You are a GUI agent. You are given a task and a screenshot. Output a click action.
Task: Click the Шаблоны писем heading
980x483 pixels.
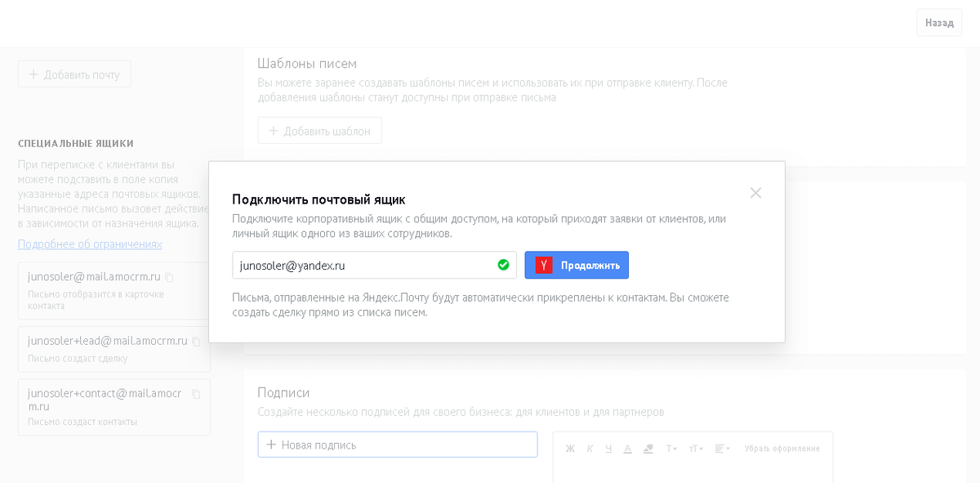(x=307, y=64)
